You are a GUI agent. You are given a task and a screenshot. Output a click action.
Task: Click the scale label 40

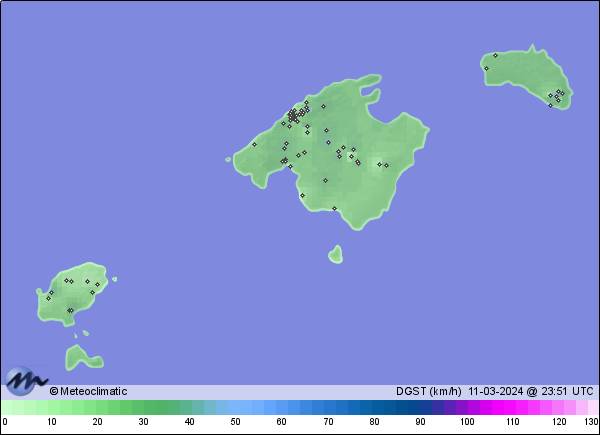pyautogui.click(x=189, y=422)
